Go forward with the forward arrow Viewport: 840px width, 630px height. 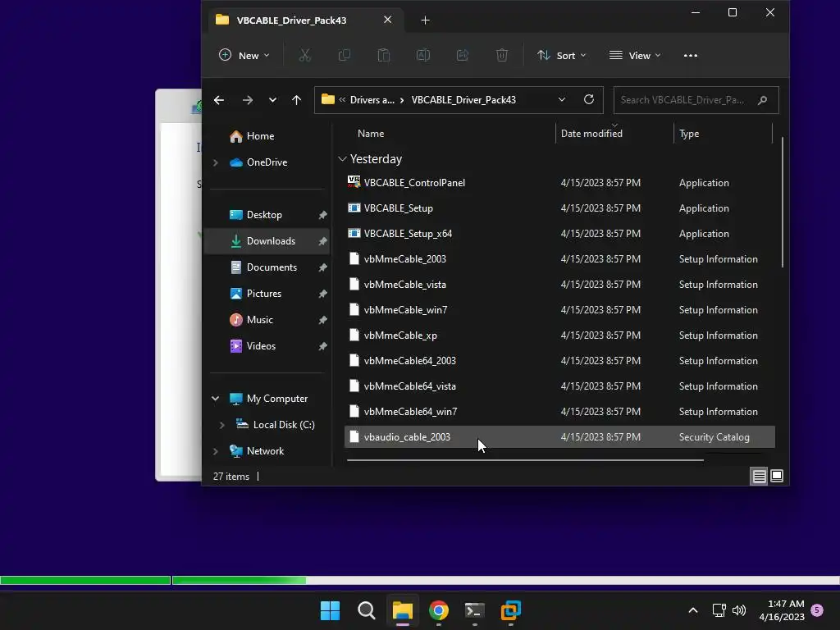tap(247, 100)
